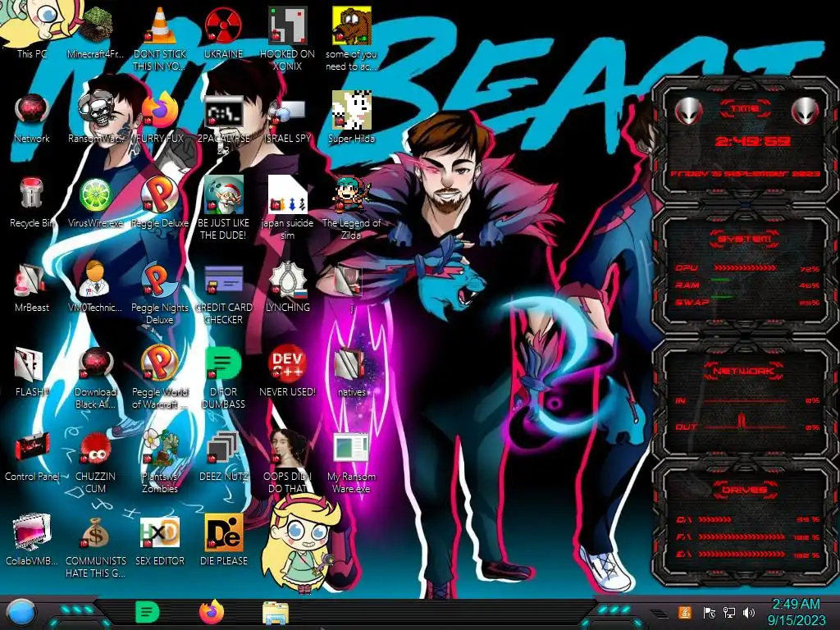Open the network tray icon

729,612
